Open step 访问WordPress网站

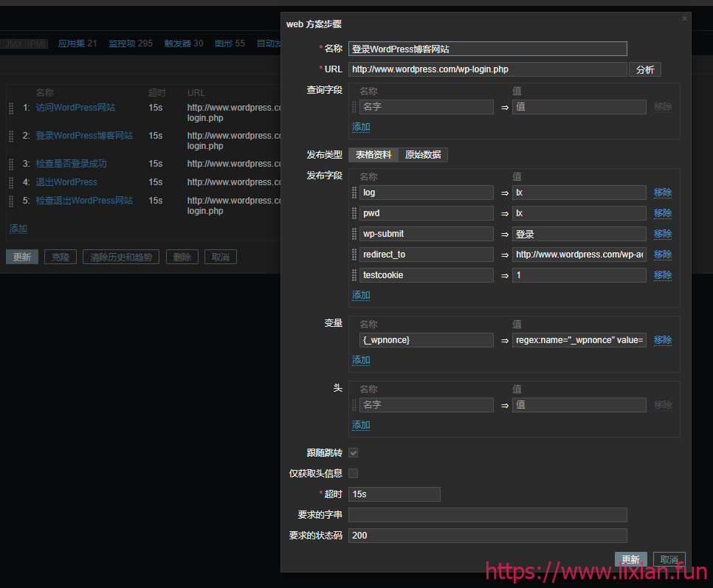[x=75, y=107]
